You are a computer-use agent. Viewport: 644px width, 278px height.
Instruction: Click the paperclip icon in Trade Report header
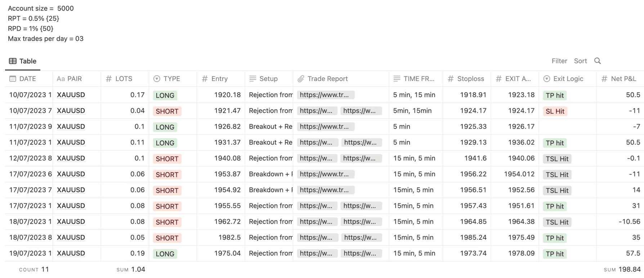pyautogui.click(x=301, y=79)
